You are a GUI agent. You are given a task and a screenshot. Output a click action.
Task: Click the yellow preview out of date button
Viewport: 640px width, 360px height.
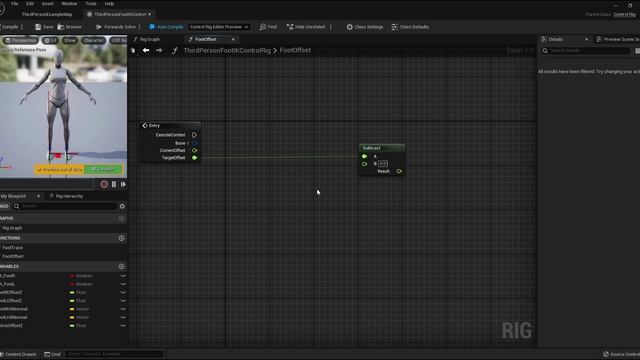point(59,169)
